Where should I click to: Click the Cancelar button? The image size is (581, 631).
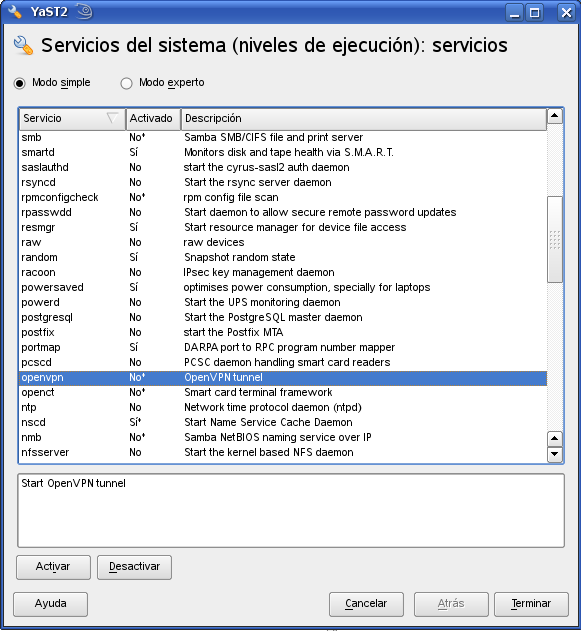coord(366,604)
